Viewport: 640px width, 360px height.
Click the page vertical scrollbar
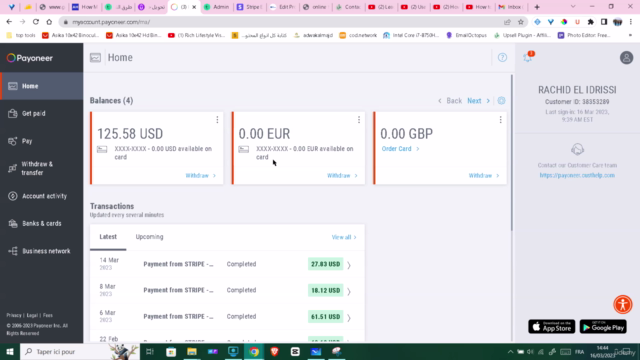tap(511, 153)
